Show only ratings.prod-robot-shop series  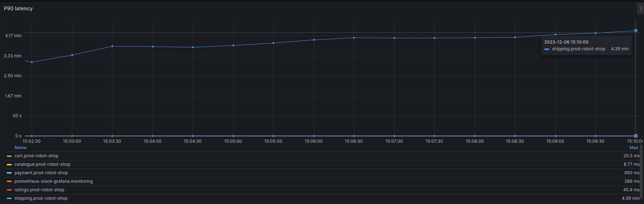[39, 190]
